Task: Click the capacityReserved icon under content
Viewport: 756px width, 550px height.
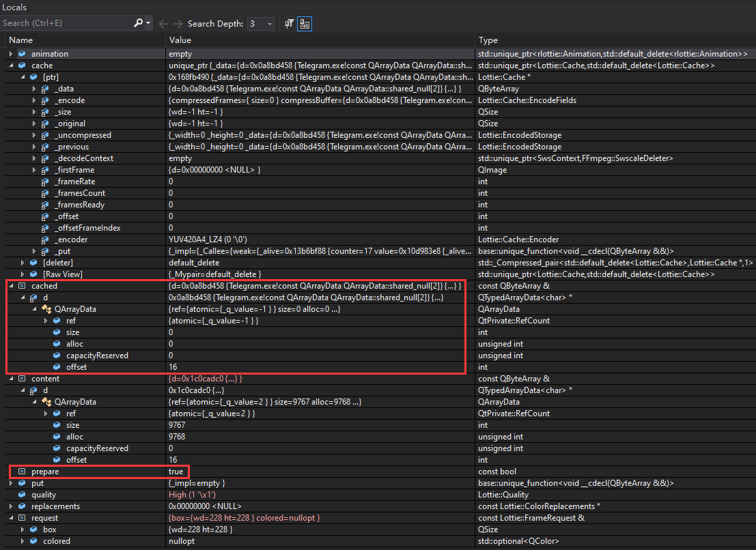Action: pos(57,448)
